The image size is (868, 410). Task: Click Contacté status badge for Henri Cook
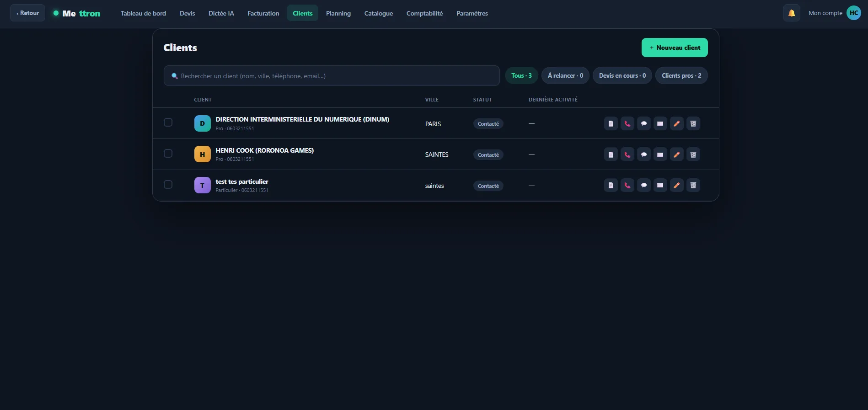tap(488, 155)
